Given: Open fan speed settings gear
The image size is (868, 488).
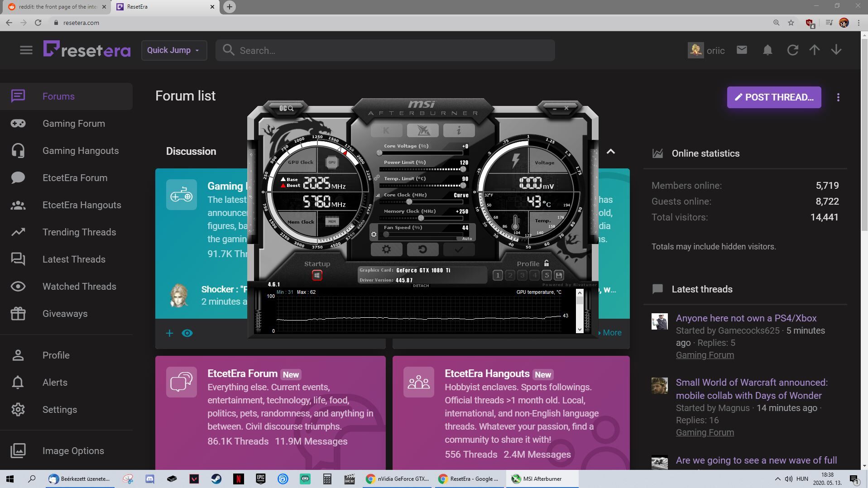Looking at the screenshot, I should tap(374, 234).
